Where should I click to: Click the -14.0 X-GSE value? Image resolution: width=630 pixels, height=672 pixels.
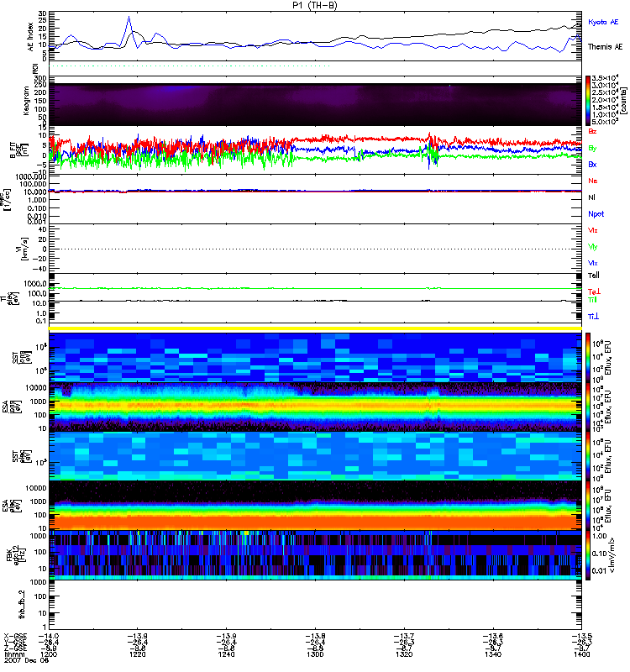click(49, 637)
